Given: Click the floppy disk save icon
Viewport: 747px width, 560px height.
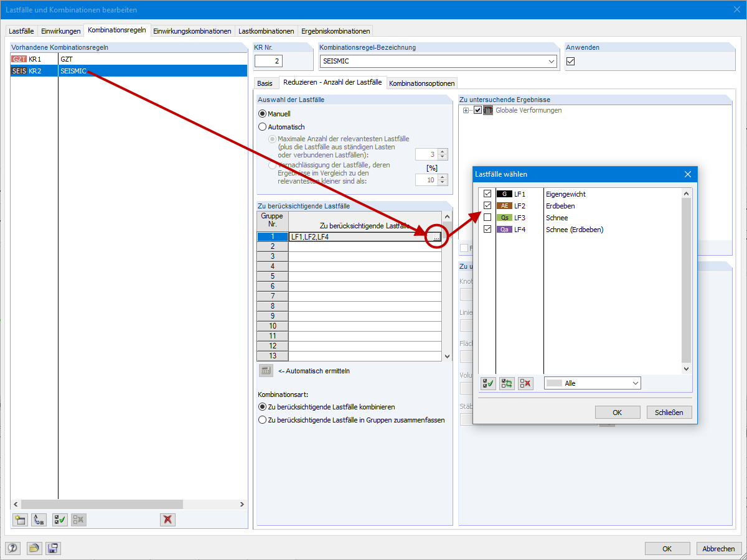Looking at the screenshot, I should click(53, 548).
